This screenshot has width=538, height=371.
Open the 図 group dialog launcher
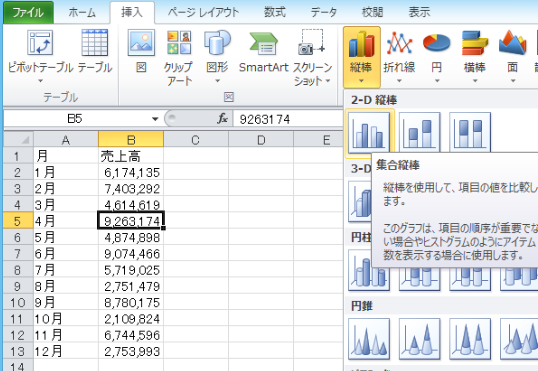click(229, 97)
